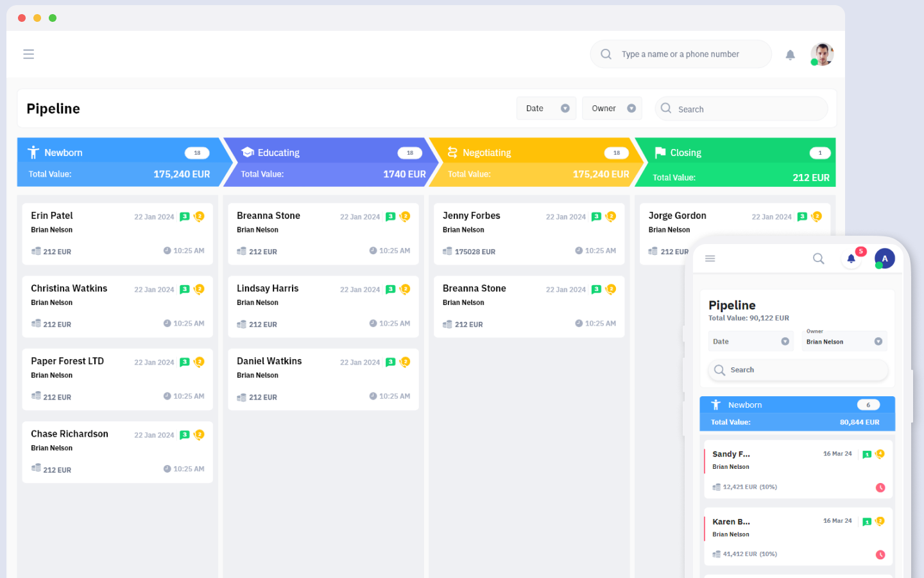Click green notes badge on Erin Patel card

coord(185,216)
